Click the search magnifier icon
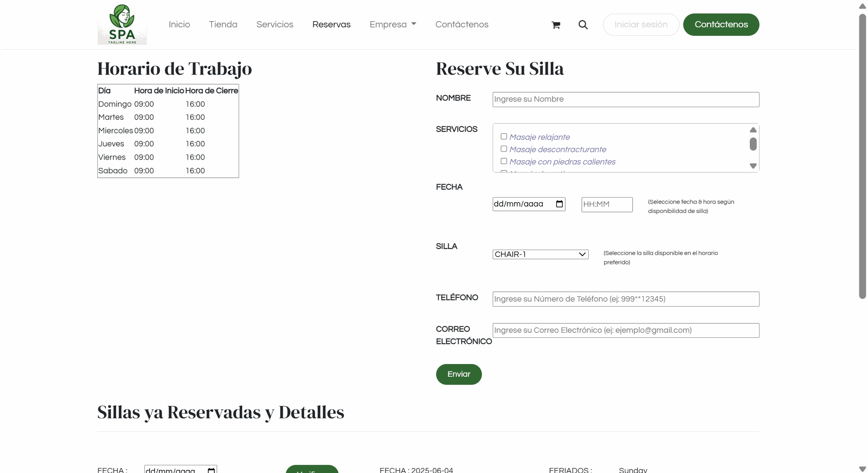This screenshot has height=473, width=868. (583, 25)
